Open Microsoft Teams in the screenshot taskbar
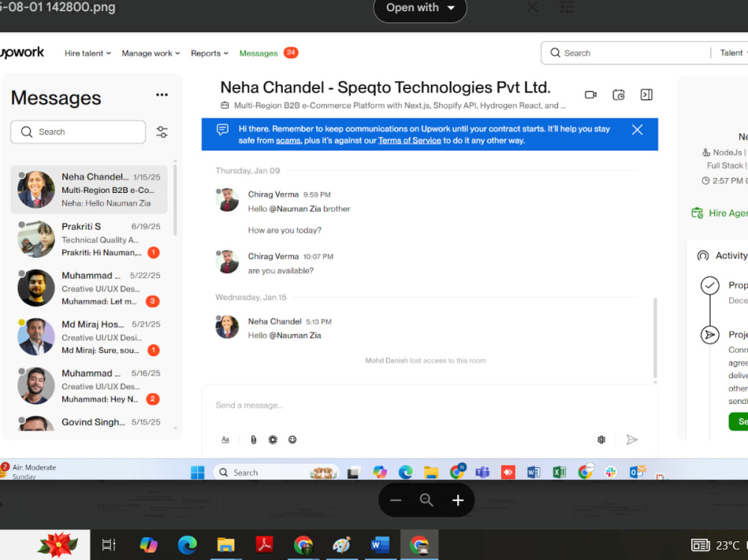This screenshot has width=748, height=560. 482,473
